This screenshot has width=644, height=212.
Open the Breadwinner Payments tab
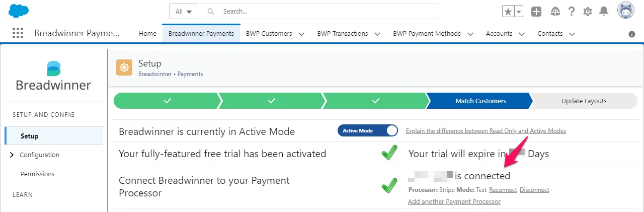tap(201, 34)
